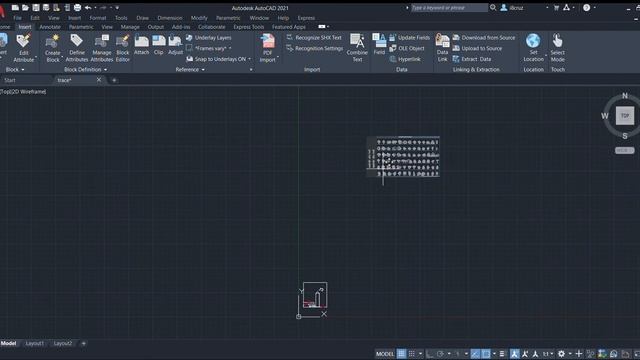The width and height of the screenshot is (640, 360).
Task: Toggle MODEL space button in status bar
Action: click(385, 353)
